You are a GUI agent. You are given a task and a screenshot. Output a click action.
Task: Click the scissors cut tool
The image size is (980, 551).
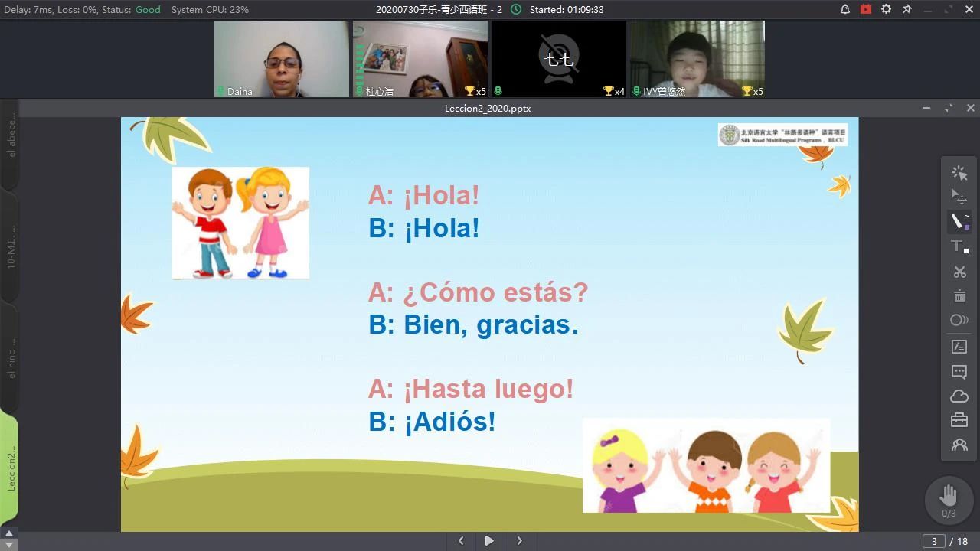[x=959, y=272]
